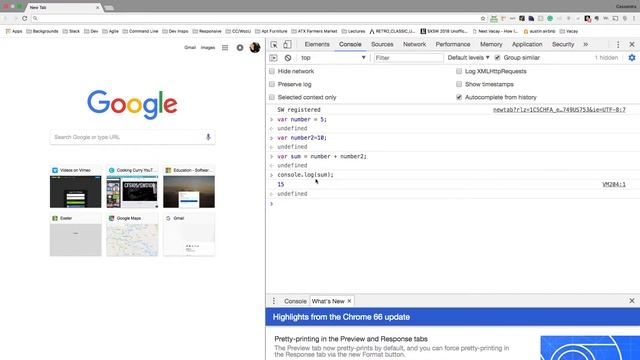
Task: Start voice search with the microphone icon
Action: 208,137
